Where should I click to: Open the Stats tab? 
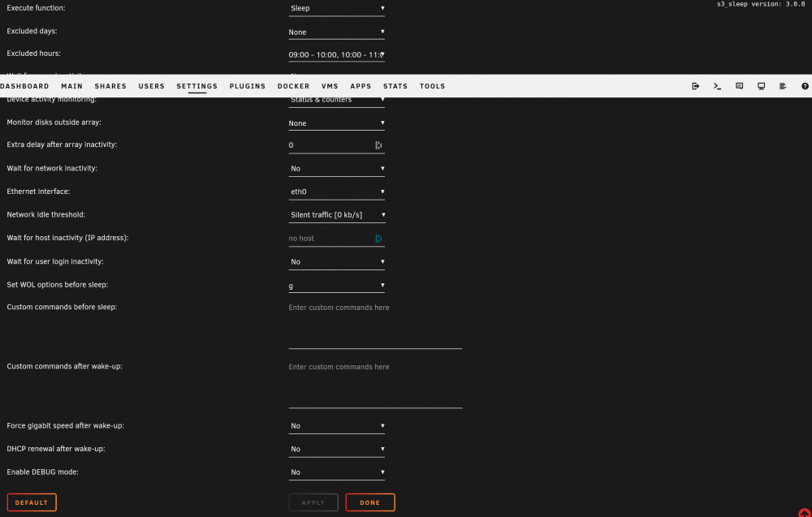pos(395,86)
